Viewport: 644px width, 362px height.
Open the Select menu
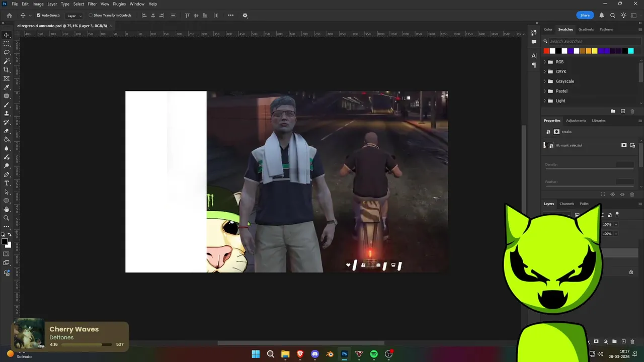[78, 4]
